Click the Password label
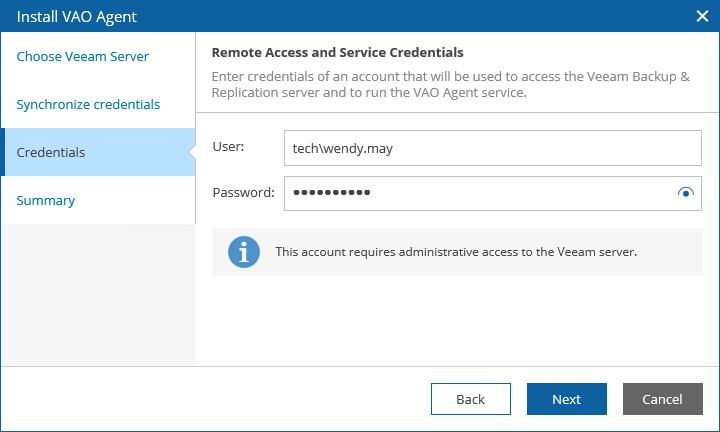 243,193
